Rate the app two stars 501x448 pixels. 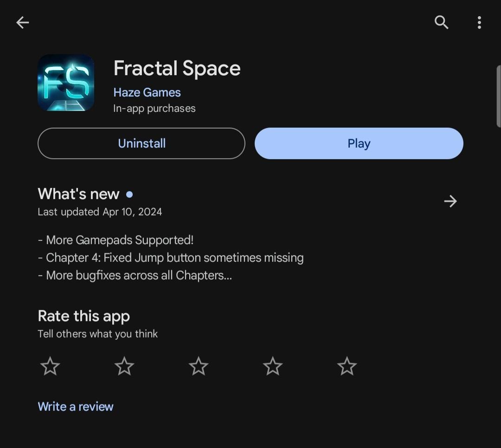tap(124, 366)
